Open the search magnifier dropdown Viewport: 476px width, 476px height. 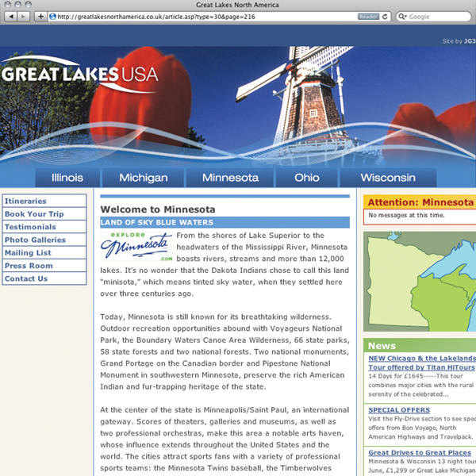click(x=402, y=17)
